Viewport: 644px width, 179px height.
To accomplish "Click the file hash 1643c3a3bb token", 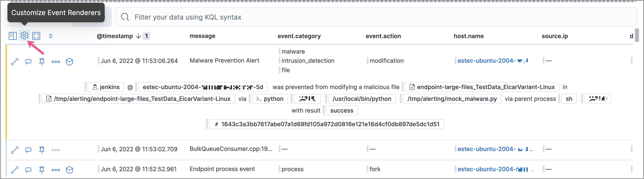I will [326, 124].
